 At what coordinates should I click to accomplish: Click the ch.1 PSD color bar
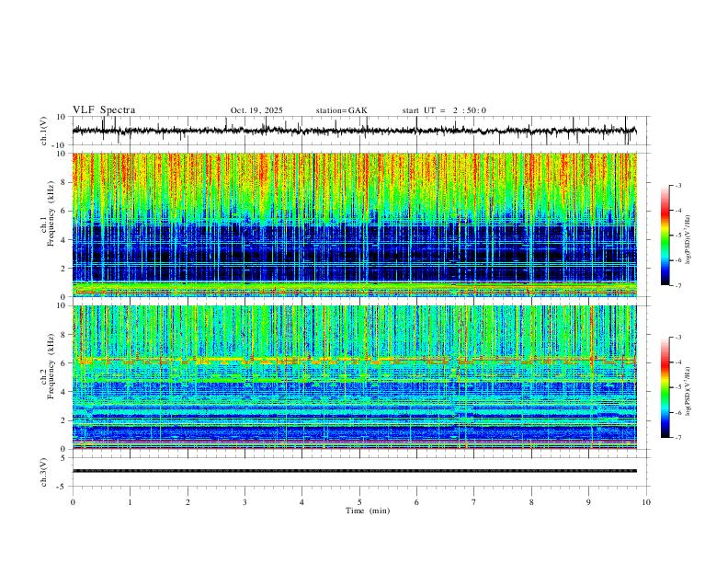665,236
